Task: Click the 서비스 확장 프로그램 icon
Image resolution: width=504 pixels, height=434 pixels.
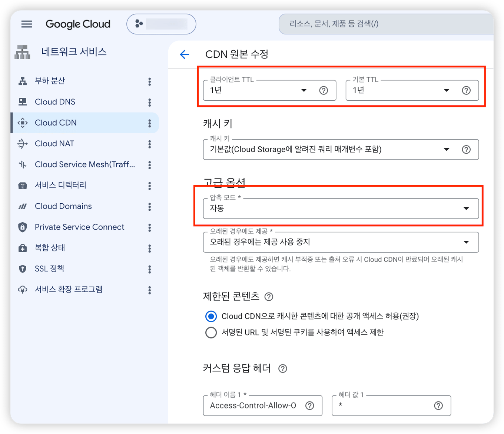Action: tap(23, 290)
